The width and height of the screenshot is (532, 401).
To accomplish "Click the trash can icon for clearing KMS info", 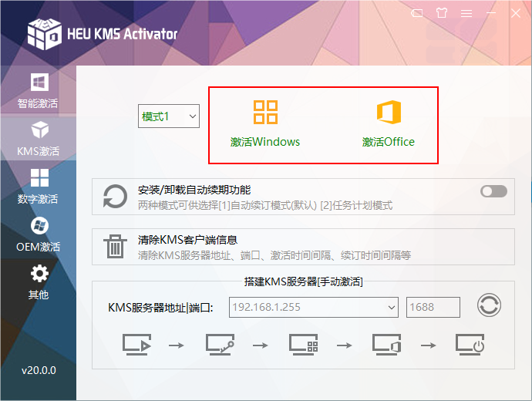I will [x=115, y=246].
